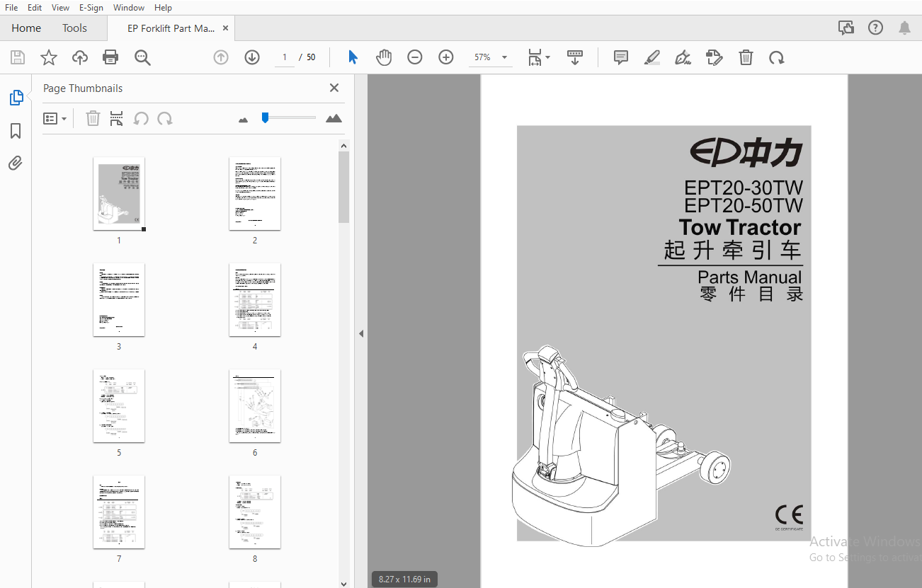Close the Page Thumbnails panel

(x=334, y=88)
